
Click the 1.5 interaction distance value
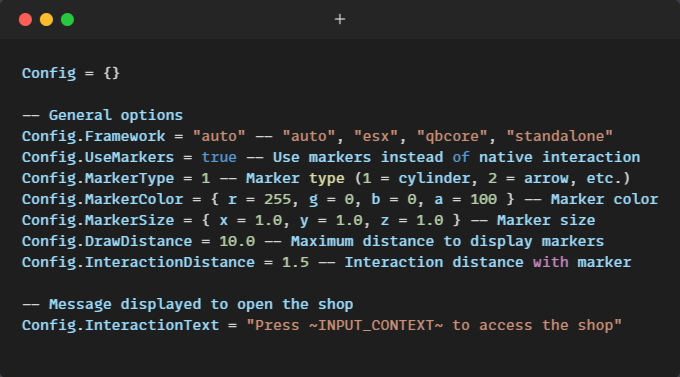[295, 262]
